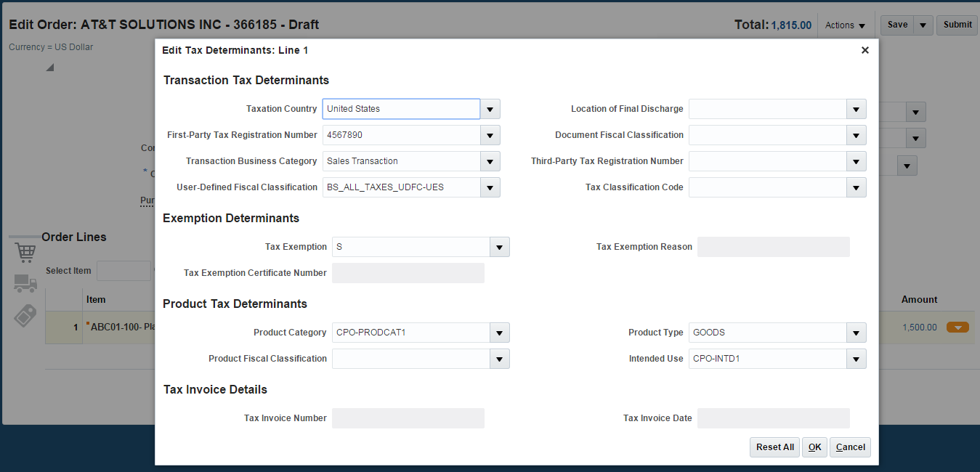Click the small collapse triangle under Currency

pos(50,68)
